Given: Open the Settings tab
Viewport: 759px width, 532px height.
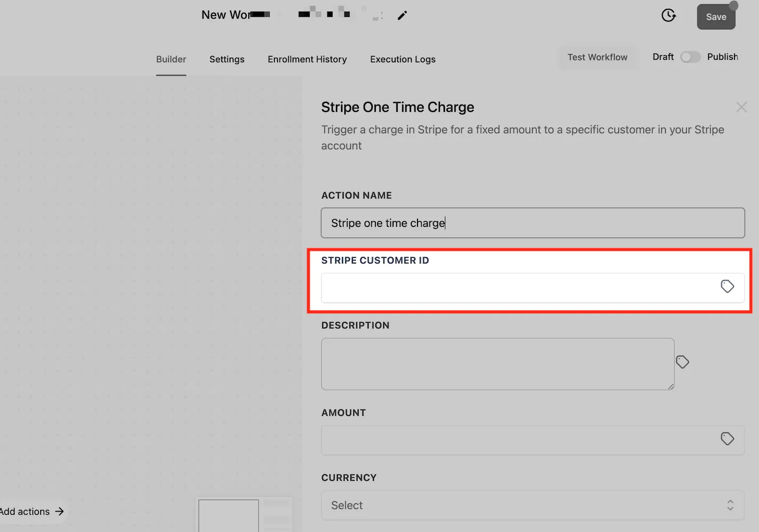Looking at the screenshot, I should (x=227, y=59).
